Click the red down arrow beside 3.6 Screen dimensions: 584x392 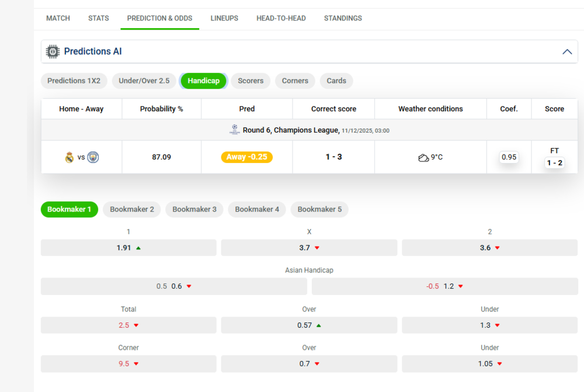click(x=497, y=248)
